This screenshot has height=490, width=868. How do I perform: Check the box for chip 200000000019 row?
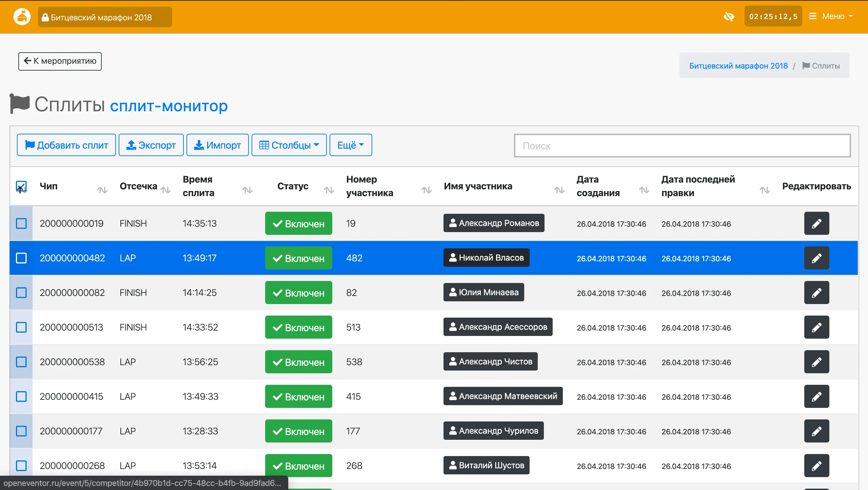21,224
